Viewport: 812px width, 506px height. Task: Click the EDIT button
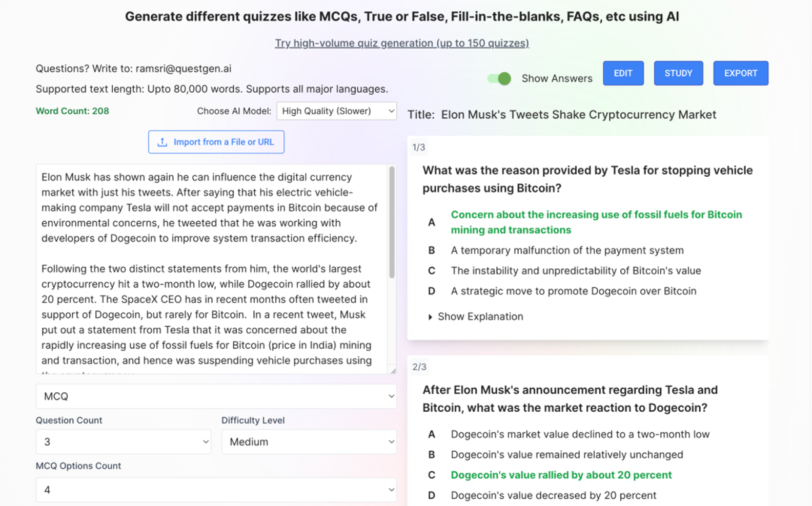(623, 73)
